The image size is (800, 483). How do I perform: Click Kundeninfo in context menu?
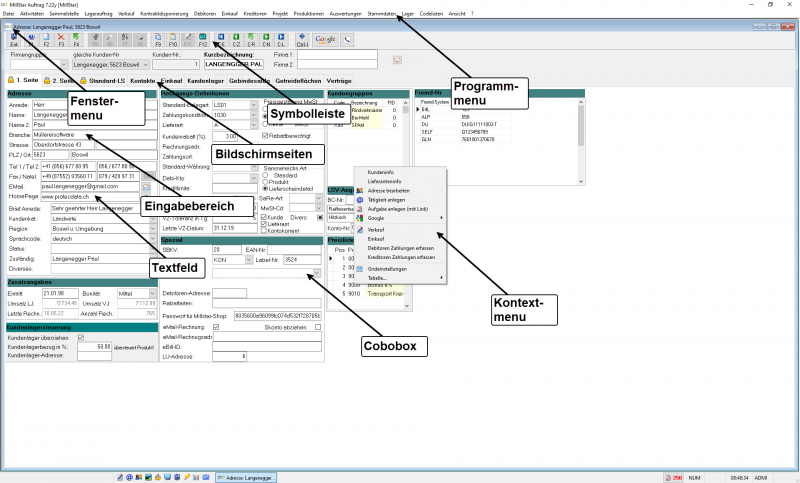[x=381, y=172]
